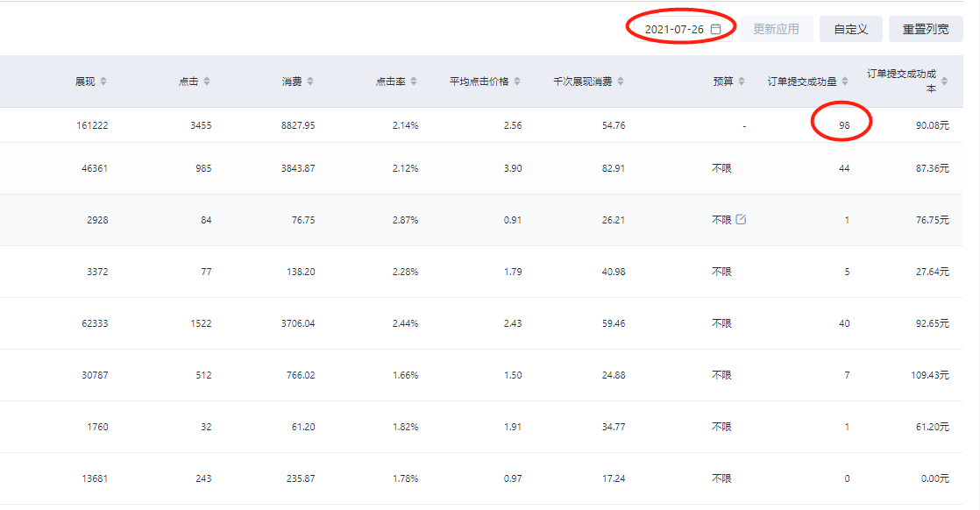The image size is (980, 510).
Task: Select 不限 budget in the 46361 row
Action: [721, 168]
